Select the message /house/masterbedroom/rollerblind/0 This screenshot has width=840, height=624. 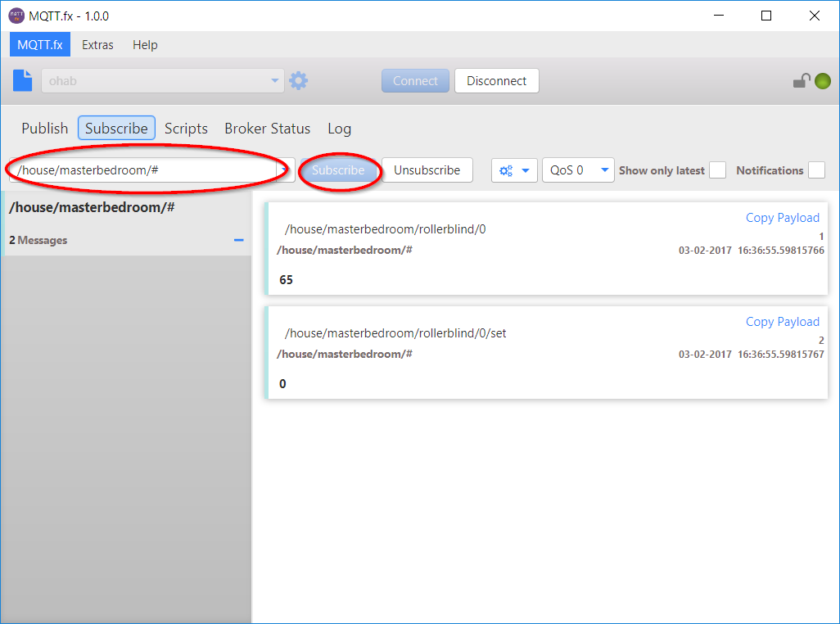pyautogui.click(x=546, y=248)
